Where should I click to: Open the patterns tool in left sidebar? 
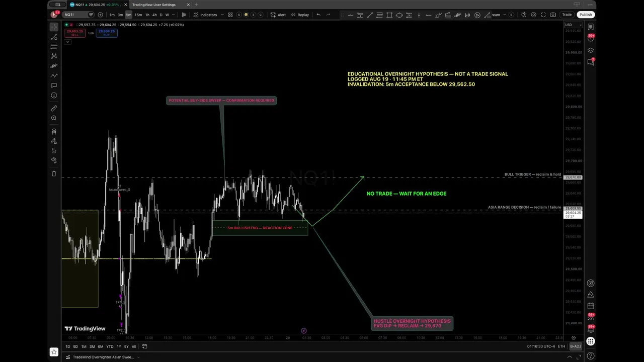(x=54, y=56)
